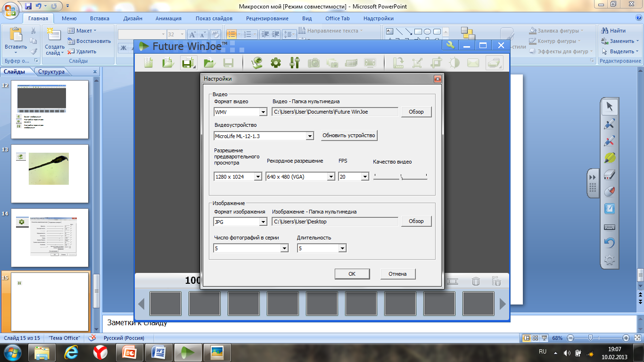Image resolution: width=644 pixels, height=362 pixels.
Task: Click the image folder path C:\Users\User\Desktop
Action: tap(335, 221)
